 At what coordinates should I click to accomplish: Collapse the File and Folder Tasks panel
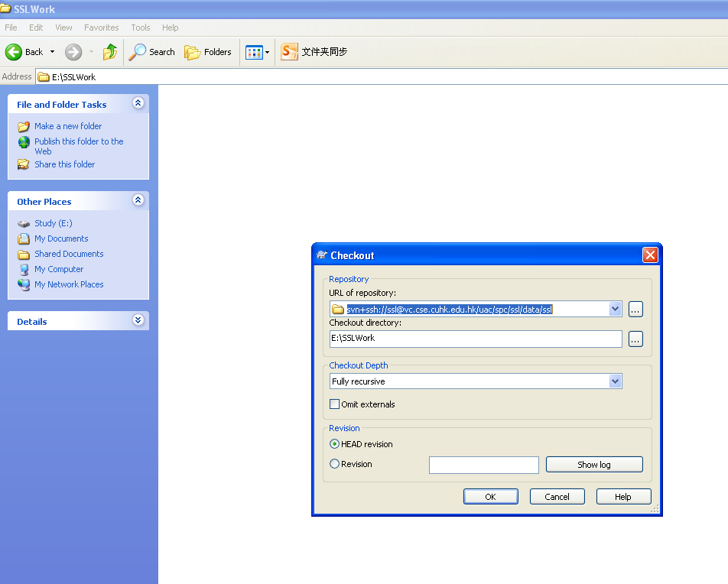click(x=138, y=103)
